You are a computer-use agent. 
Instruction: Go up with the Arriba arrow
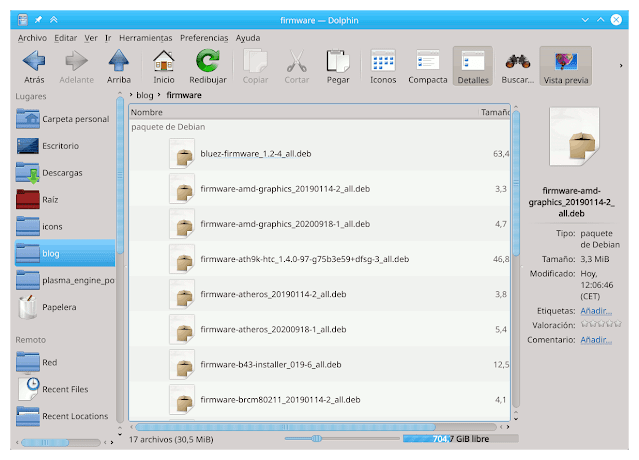click(x=119, y=67)
